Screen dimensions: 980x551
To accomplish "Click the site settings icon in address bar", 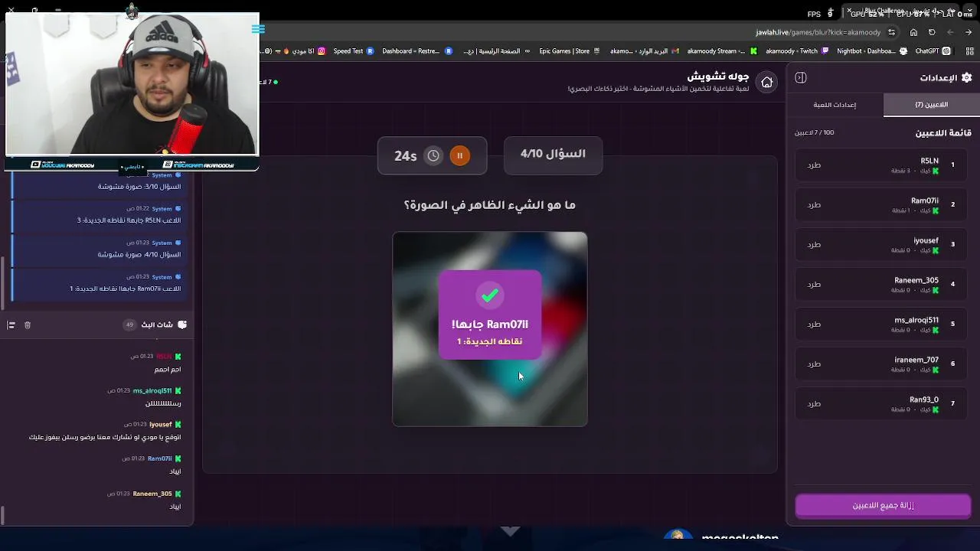I will 891,32.
